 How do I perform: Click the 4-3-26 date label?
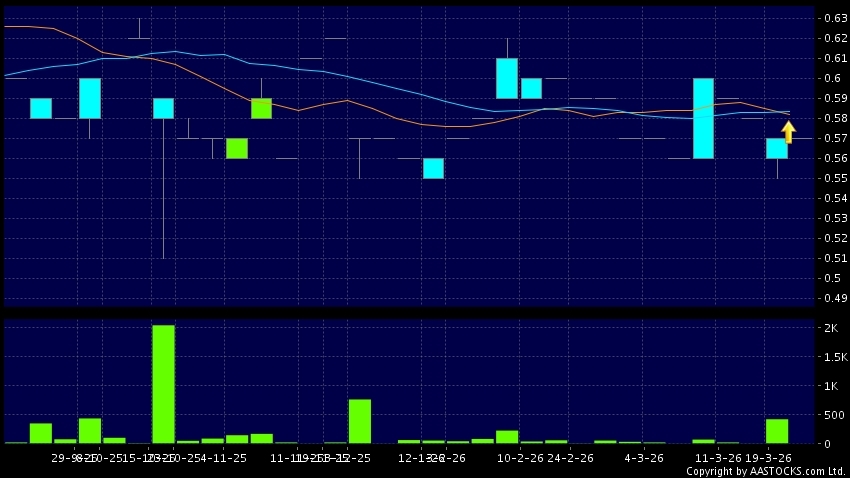643,458
